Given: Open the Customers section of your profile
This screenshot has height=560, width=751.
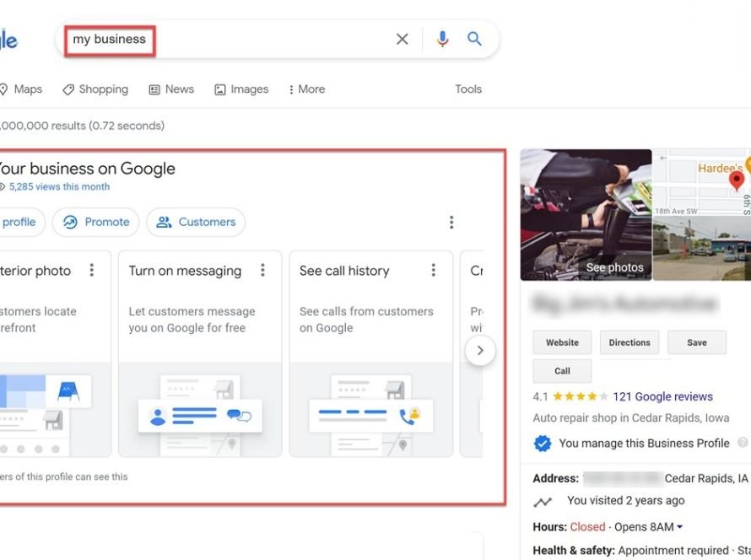Looking at the screenshot, I should click(195, 222).
